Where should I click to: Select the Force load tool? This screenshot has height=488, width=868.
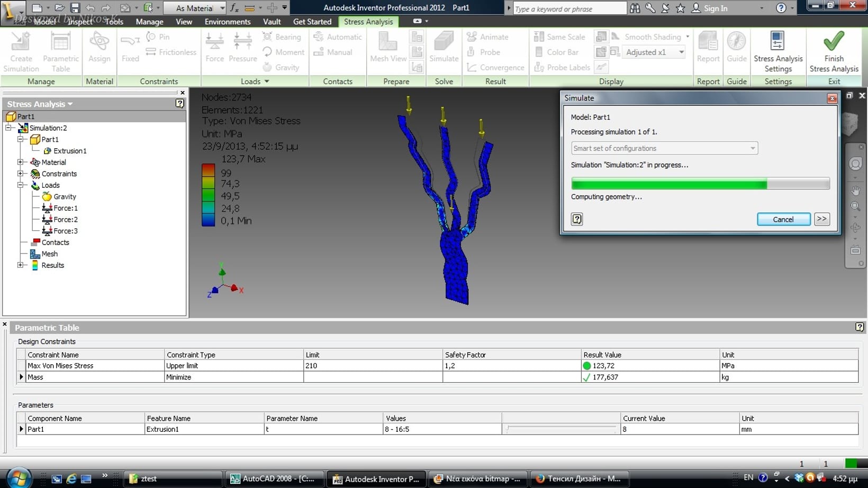click(x=214, y=42)
